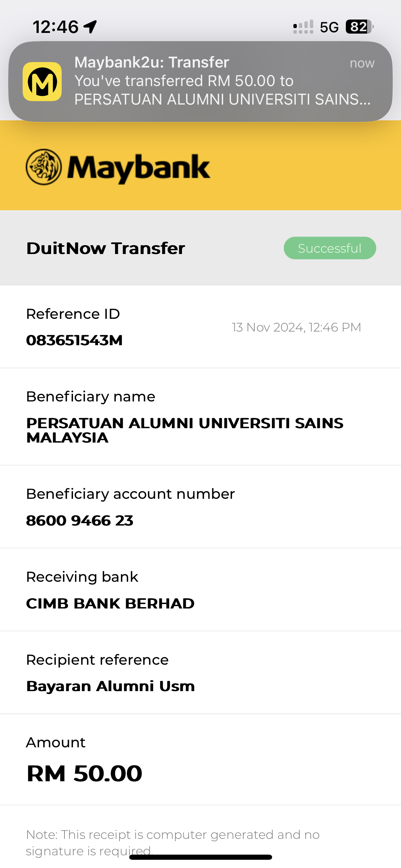This screenshot has height=868, width=401.
Task: Select the beneficiary name Persatuan Alumni USM
Action: [185, 430]
